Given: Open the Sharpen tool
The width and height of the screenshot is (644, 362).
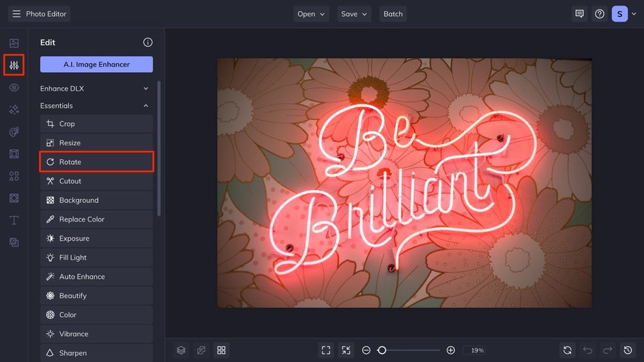Looking at the screenshot, I should (96, 353).
